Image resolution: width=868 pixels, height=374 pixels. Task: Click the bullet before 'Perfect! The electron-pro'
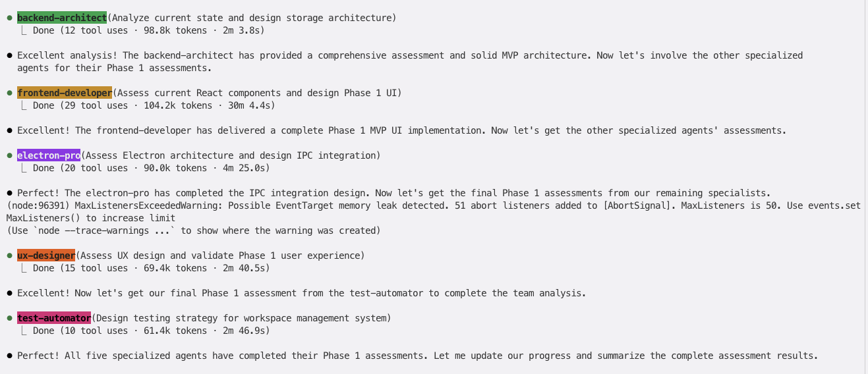click(9, 194)
